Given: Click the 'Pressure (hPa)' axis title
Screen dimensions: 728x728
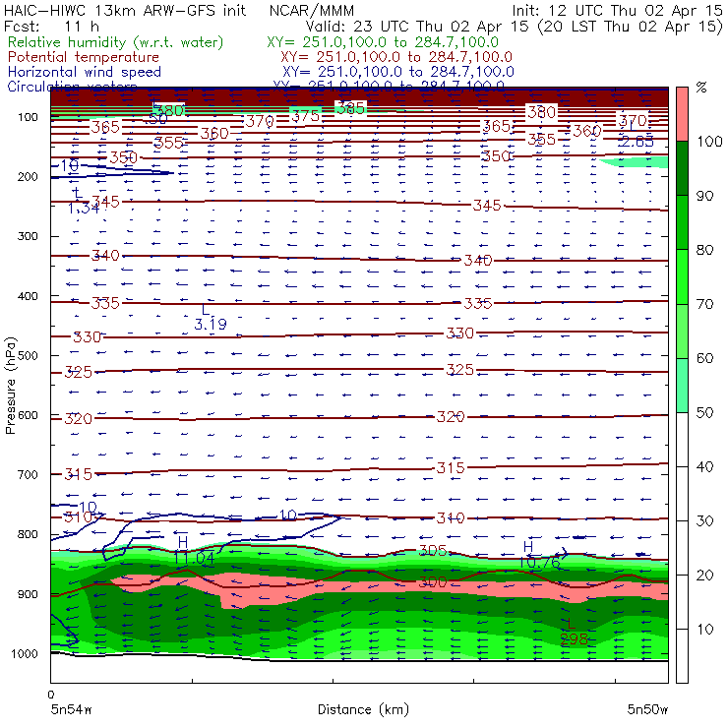Looking at the screenshot, I should click(x=11, y=386).
